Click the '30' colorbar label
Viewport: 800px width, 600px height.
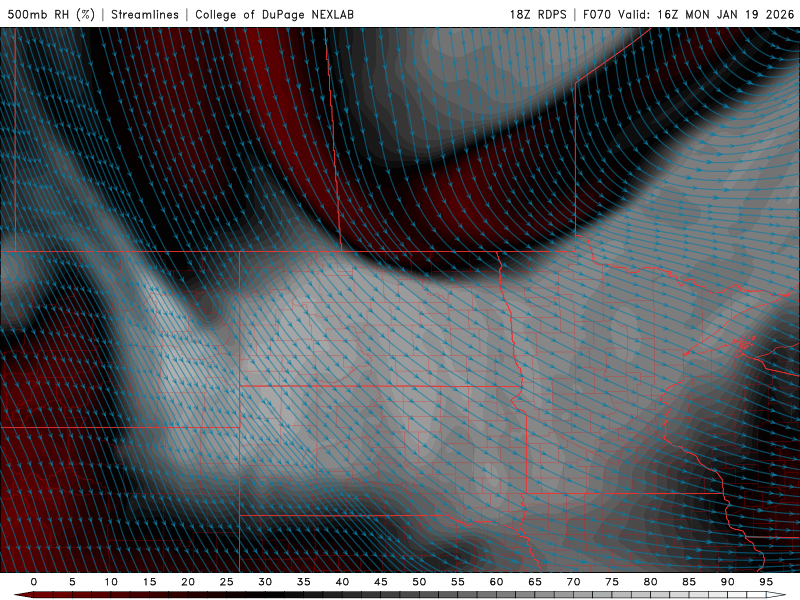265,582
